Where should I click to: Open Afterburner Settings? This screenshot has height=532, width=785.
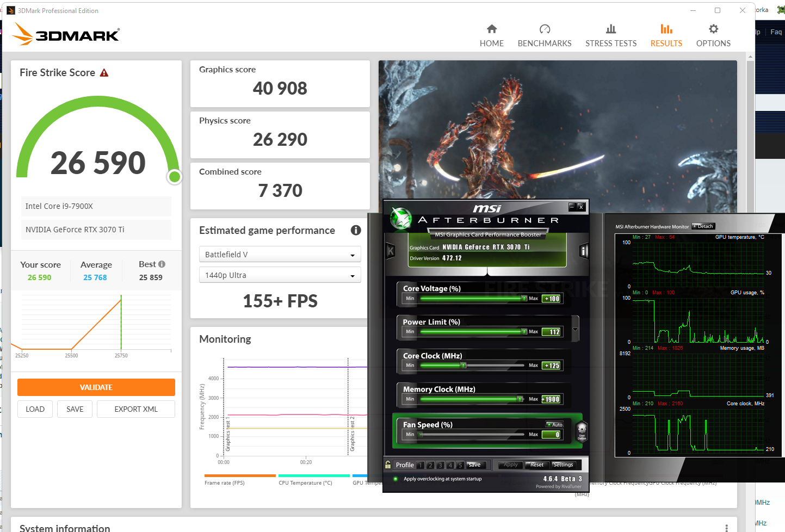(563, 465)
